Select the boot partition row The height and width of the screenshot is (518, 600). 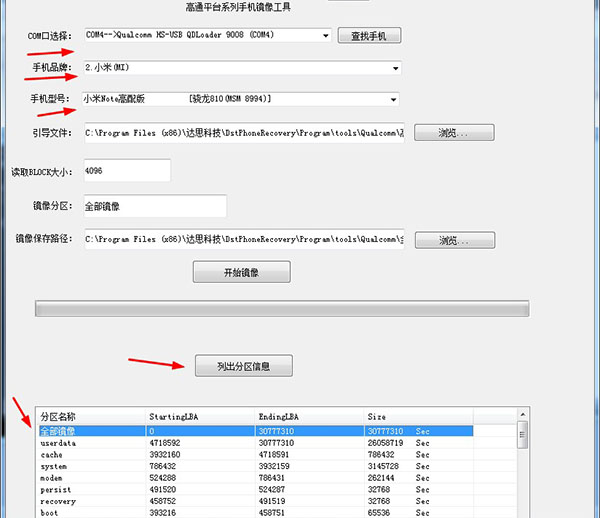click(256, 513)
